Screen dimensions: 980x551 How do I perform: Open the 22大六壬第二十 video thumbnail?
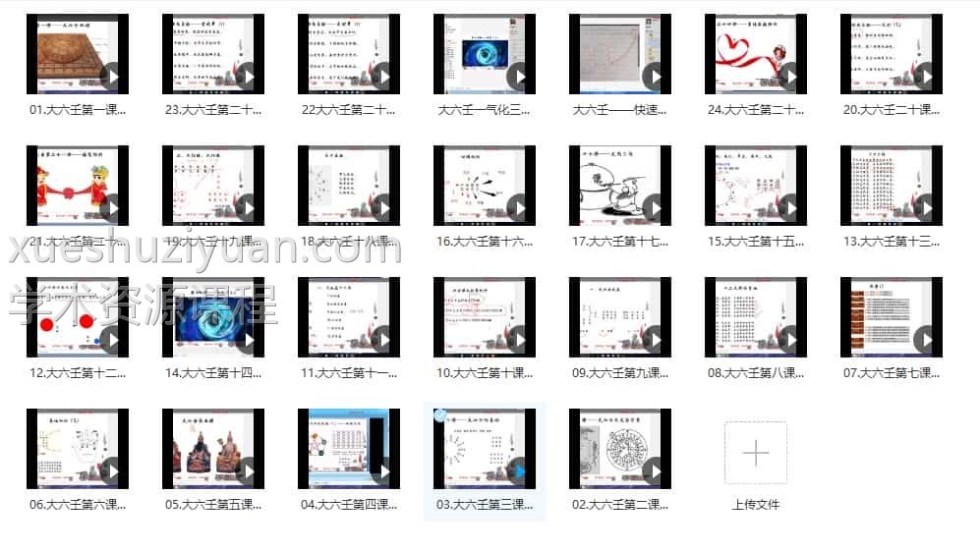click(x=349, y=54)
